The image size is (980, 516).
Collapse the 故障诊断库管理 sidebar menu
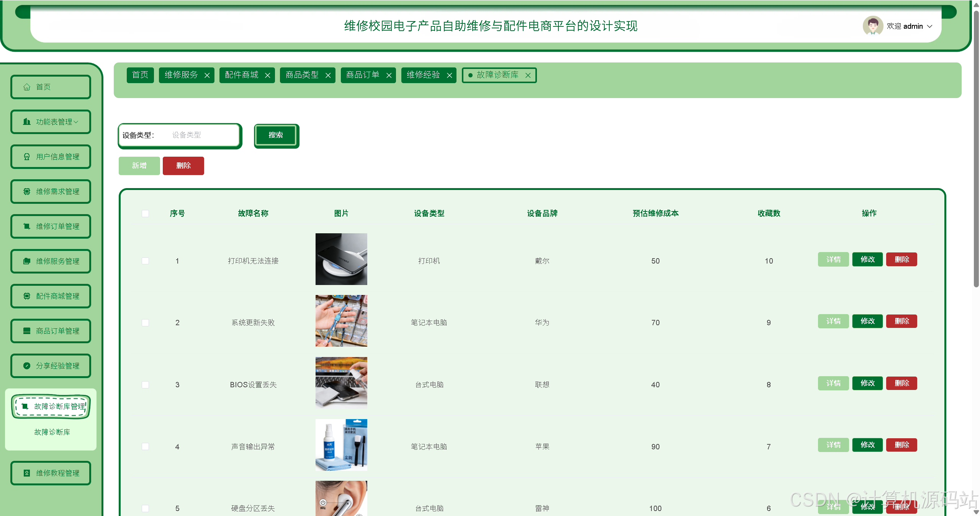tap(51, 406)
